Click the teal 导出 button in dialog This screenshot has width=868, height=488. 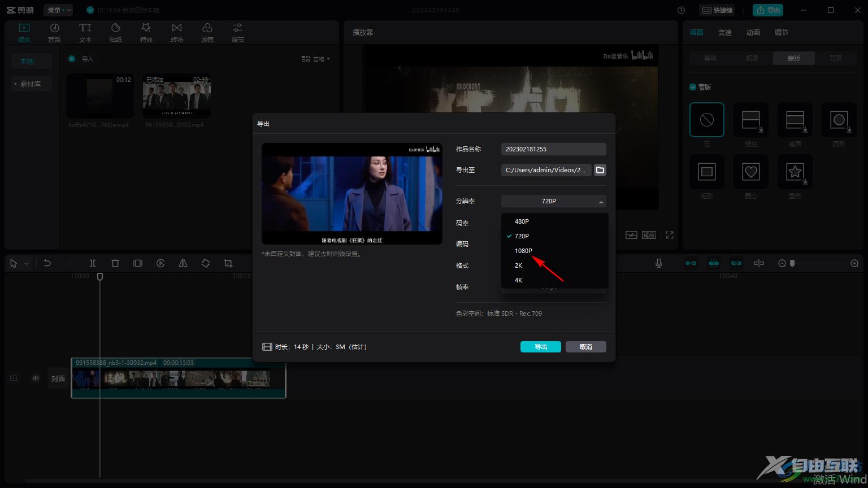point(541,347)
